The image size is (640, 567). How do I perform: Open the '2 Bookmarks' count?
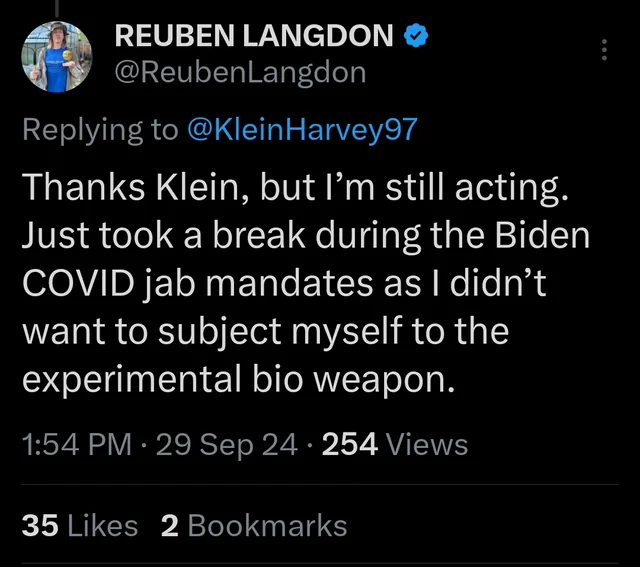tap(254, 525)
